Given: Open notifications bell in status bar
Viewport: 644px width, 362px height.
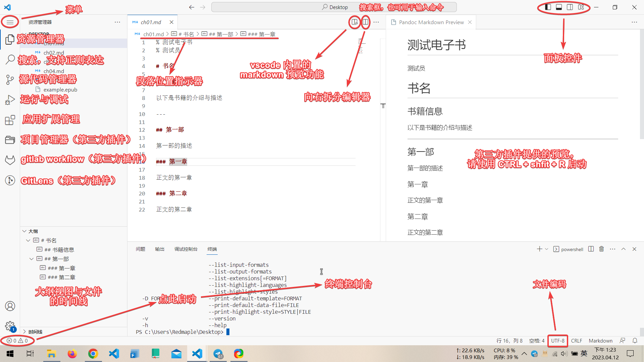Looking at the screenshot, I should (x=635, y=341).
